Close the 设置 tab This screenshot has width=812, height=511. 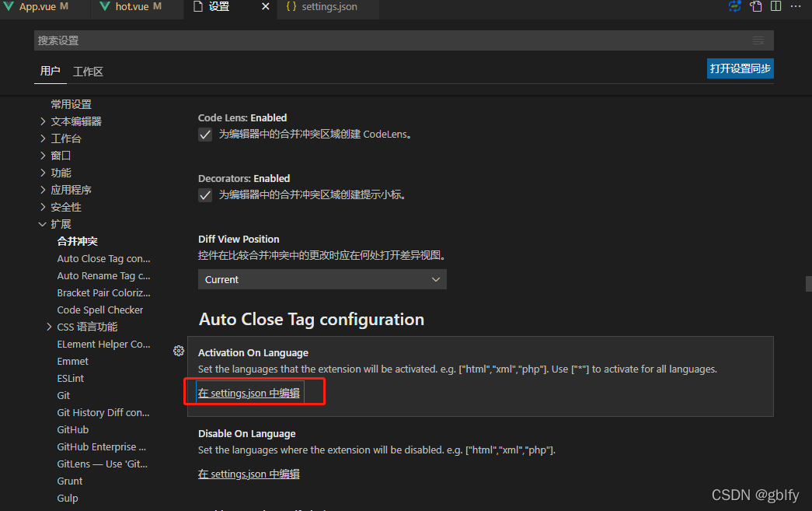tap(266, 7)
